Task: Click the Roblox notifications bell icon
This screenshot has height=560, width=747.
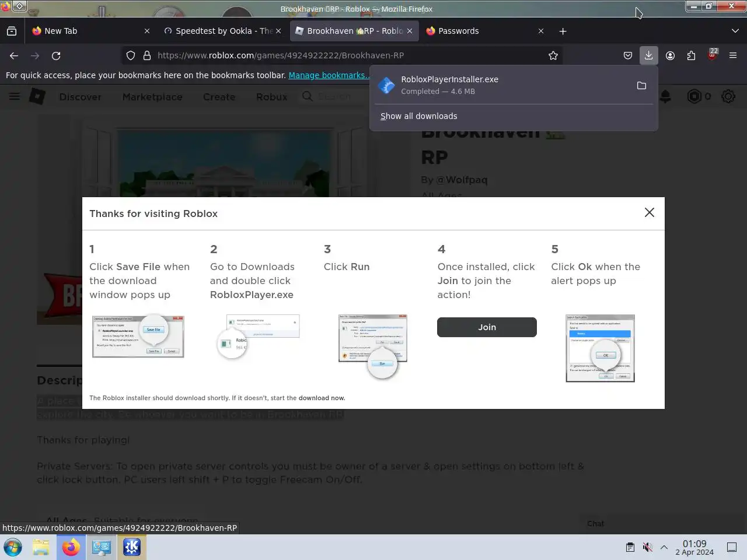Action: pyautogui.click(x=665, y=96)
